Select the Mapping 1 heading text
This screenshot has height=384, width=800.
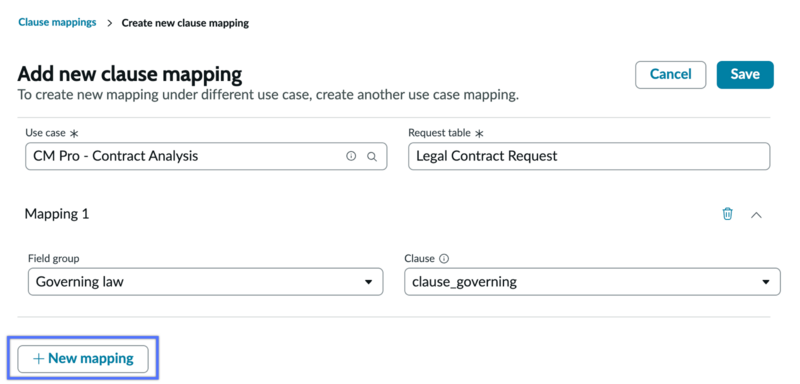(x=57, y=214)
